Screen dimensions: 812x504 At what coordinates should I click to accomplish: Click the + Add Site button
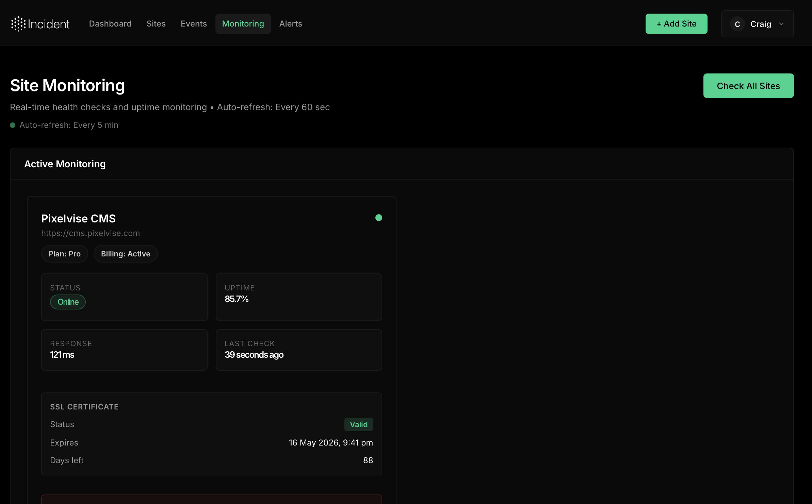[676, 24]
